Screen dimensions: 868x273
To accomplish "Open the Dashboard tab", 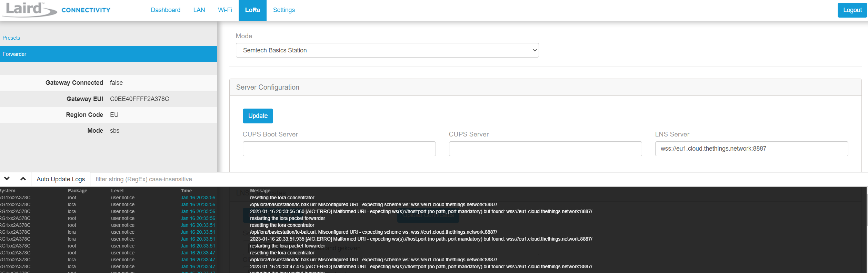I will (166, 10).
